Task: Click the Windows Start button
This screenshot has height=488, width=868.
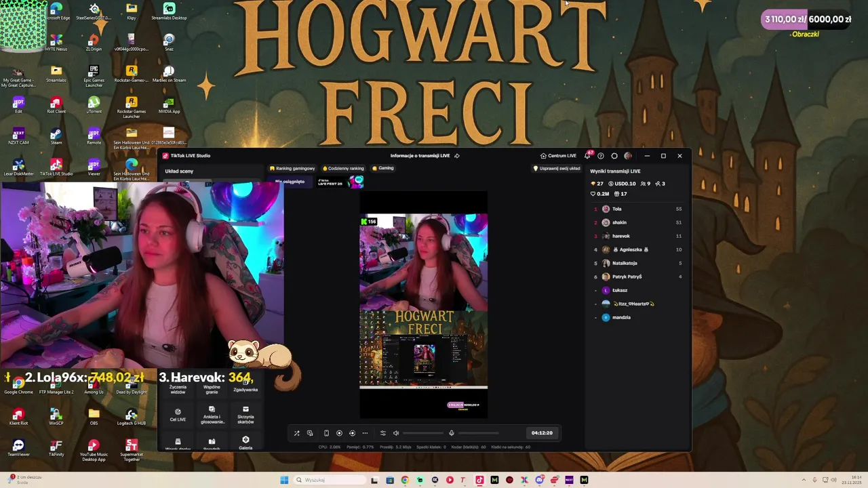Action: pyautogui.click(x=284, y=480)
